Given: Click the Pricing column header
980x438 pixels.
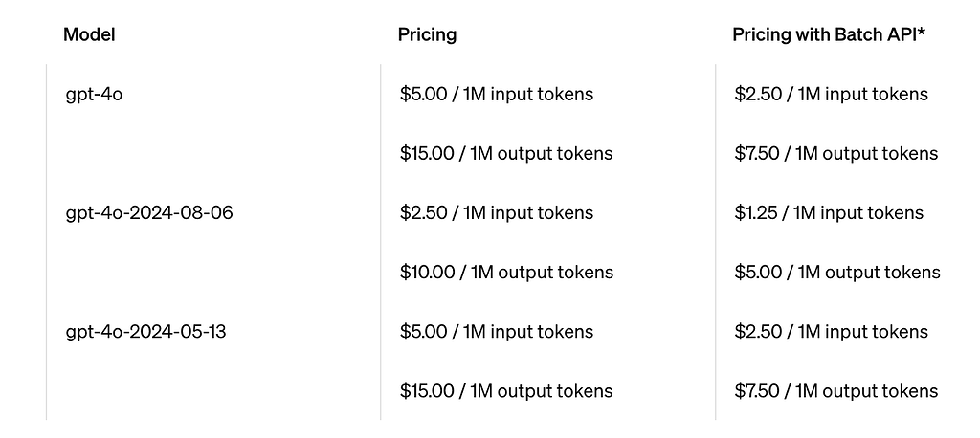Looking at the screenshot, I should 427,35.
